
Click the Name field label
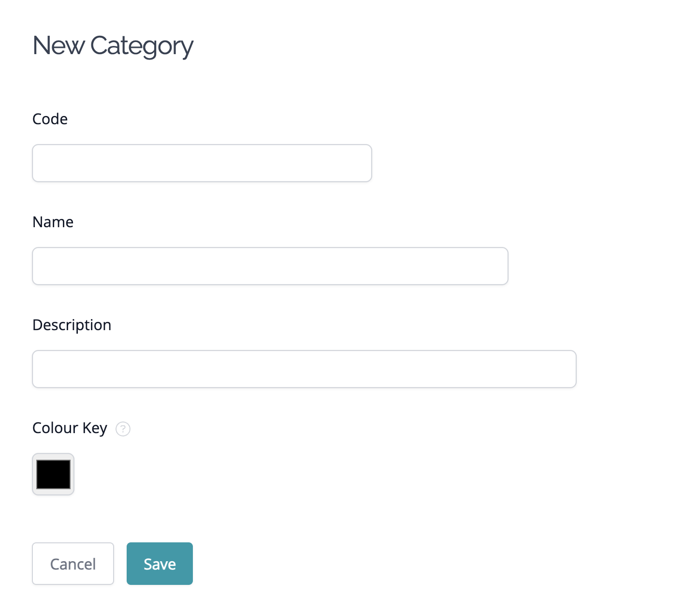(x=53, y=222)
